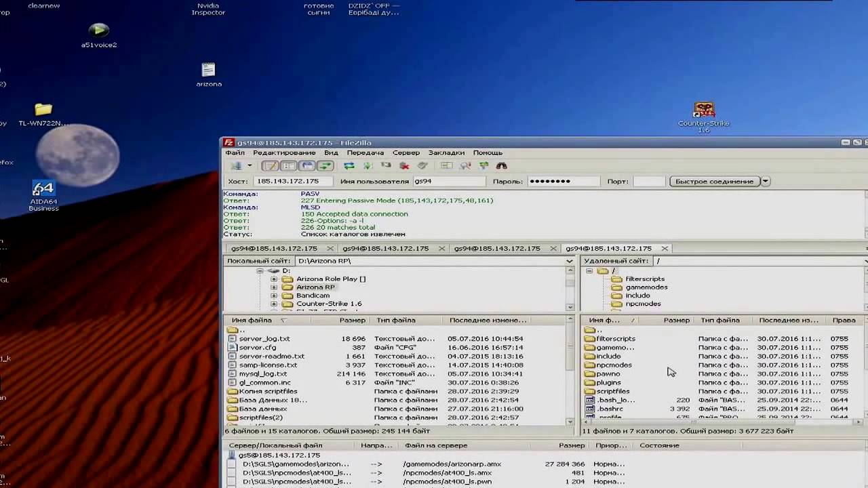
Task: Toggle remote directory tree toolbar button
Action: coord(307,165)
